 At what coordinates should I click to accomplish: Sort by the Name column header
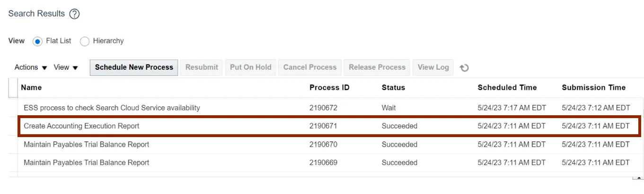[31, 88]
